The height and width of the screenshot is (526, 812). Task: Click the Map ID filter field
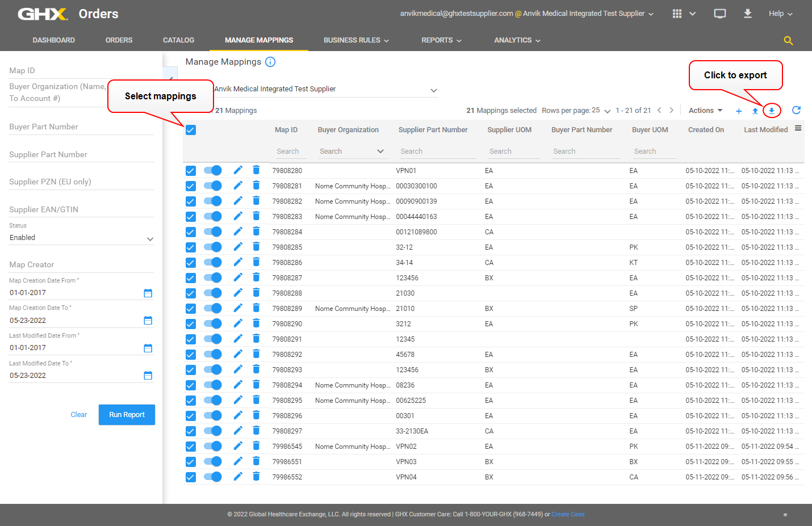(x=81, y=71)
